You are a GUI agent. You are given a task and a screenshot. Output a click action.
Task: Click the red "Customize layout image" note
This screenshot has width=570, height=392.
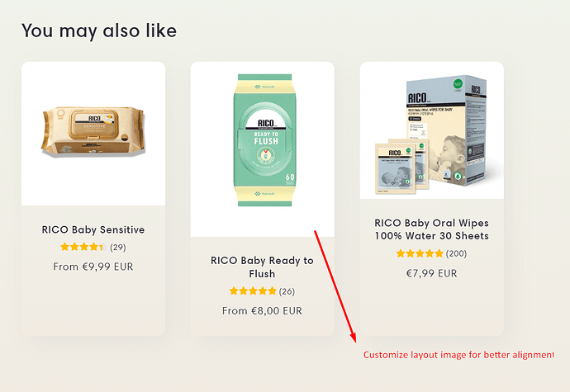(x=459, y=355)
